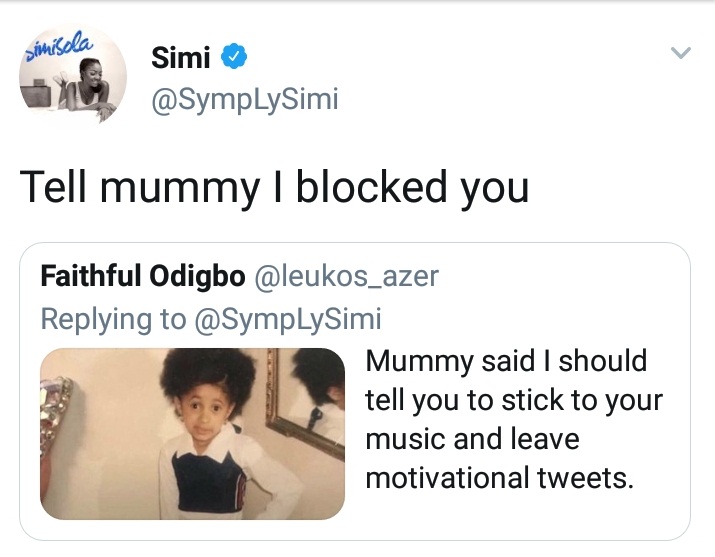The image size is (715, 557).
Task: Click the blue verified badge beside Simi
Action: point(233,59)
